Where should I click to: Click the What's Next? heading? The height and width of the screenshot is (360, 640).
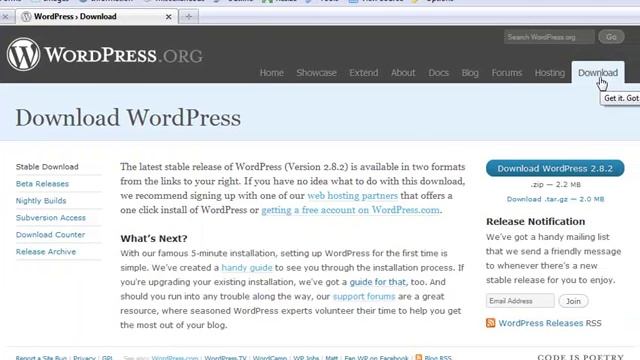[153, 238]
